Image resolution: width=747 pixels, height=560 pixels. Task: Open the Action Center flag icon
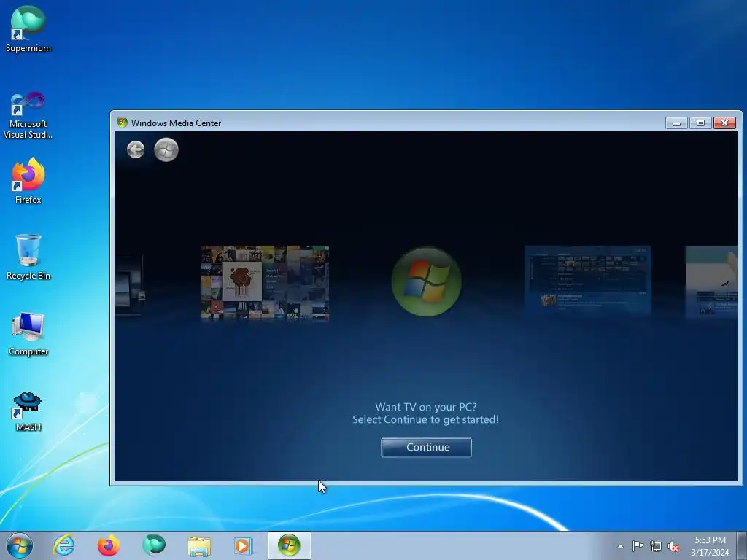638,546
